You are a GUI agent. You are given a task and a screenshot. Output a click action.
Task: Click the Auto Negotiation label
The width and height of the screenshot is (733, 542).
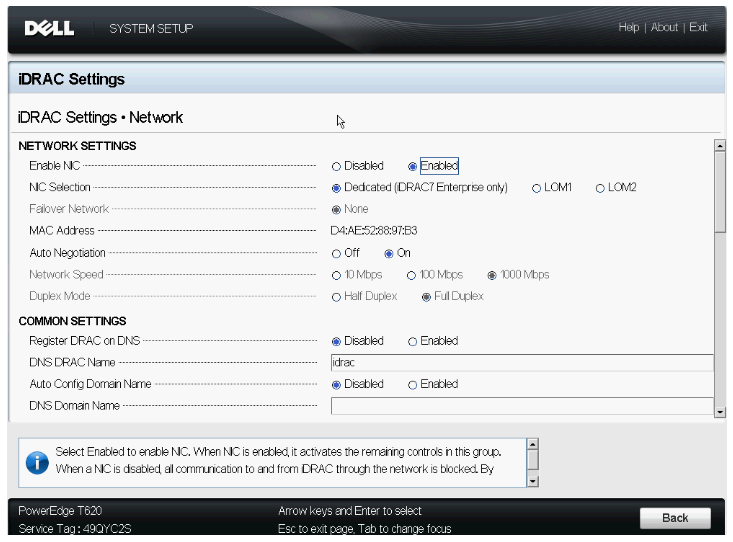tap(67, 253)
